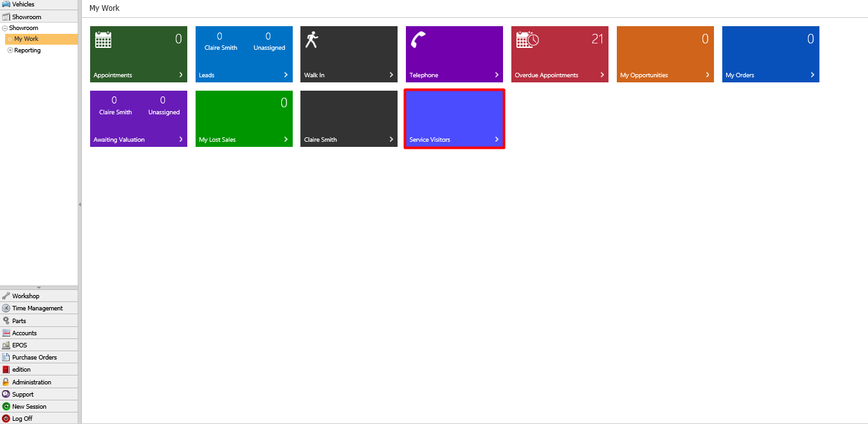Click the 0 count on My Lost Sales
Viewport: 868px width, 424px height.
(x=284, y=103)
